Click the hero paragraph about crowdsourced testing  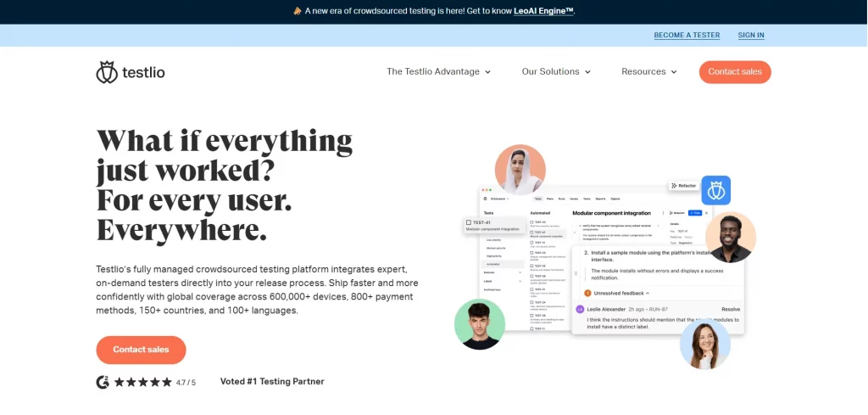pyautogui.click(x=258, y=289)
